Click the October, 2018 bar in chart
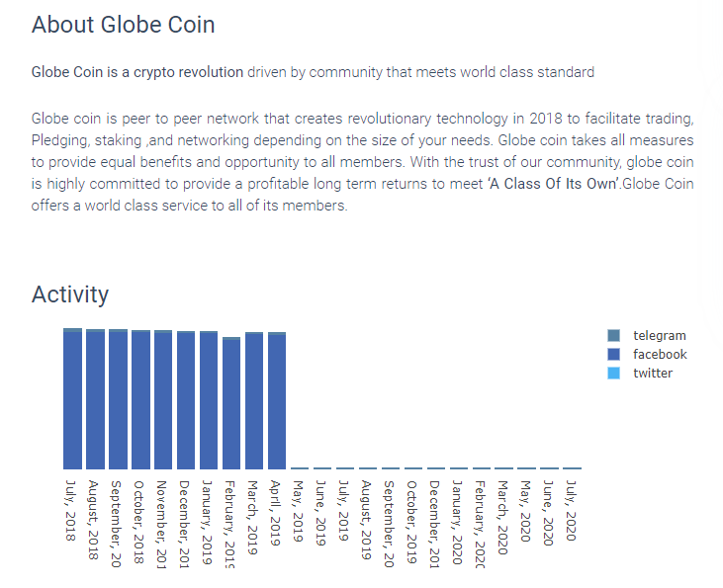 140,400
